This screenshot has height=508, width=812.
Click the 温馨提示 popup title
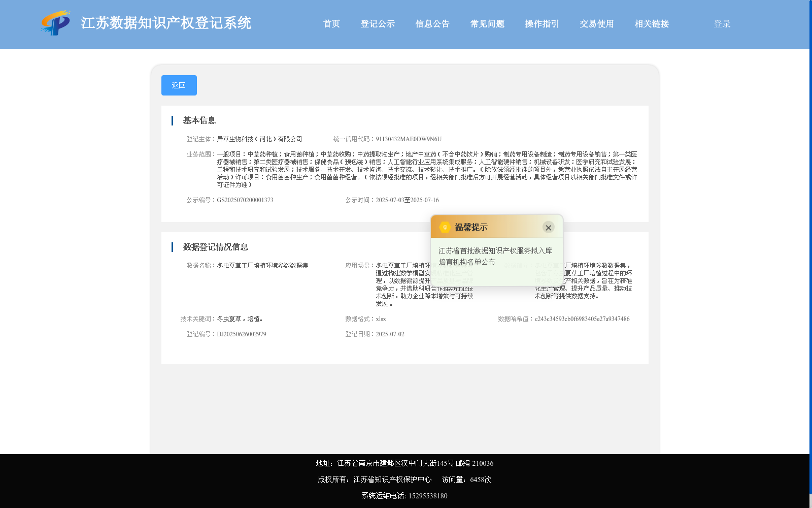click(471, 228)
